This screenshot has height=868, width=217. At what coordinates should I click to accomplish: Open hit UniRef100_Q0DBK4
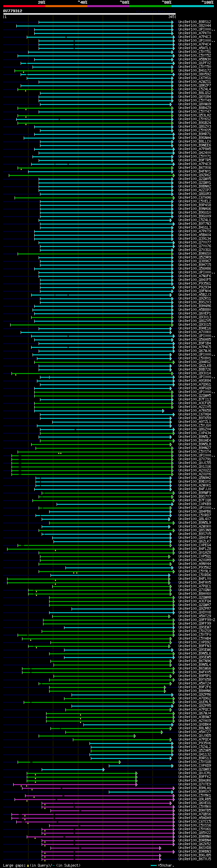pyautogui.click(x=195, y=725)
